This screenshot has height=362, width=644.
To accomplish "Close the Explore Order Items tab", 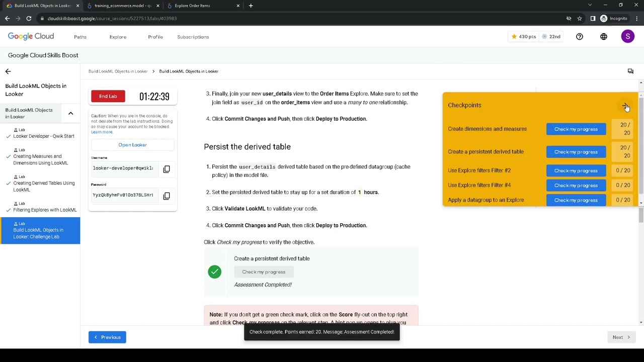I will [238, 6].
